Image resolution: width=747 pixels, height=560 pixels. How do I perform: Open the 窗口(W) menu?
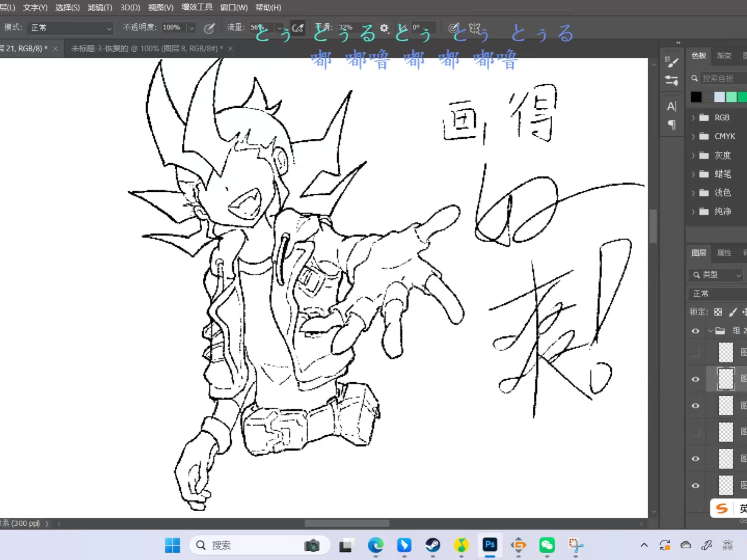[234, 8]
